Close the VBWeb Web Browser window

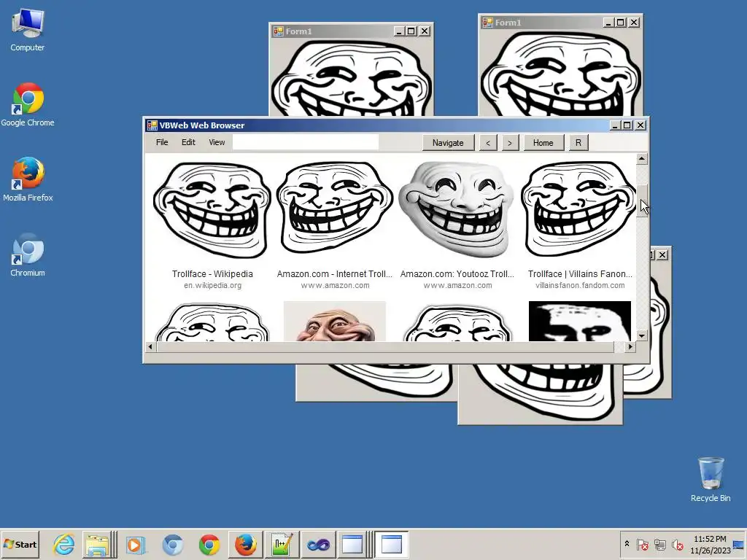pos(640,125)
